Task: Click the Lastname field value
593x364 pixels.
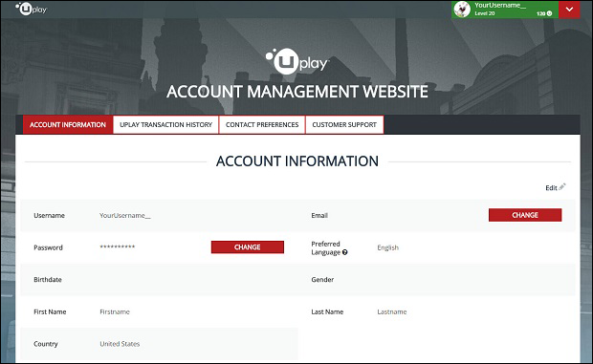Action: pyautogui.click(x=392, y=311)
